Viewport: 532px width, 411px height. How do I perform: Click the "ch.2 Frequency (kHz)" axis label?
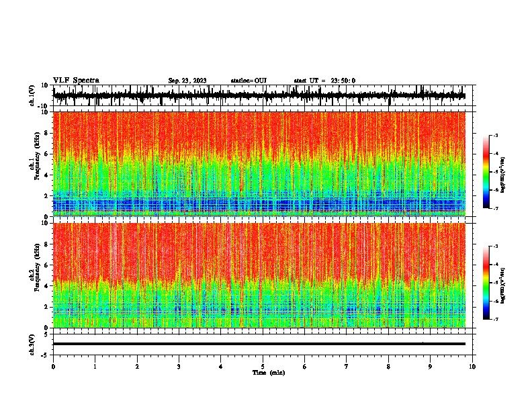point(35,267)
